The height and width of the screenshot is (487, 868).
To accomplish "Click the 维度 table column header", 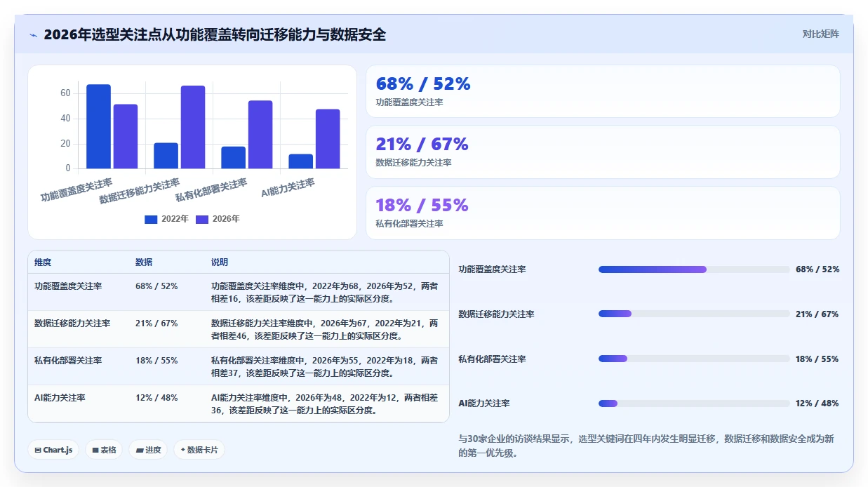I will pyautogui.click(x=43, y=262).
